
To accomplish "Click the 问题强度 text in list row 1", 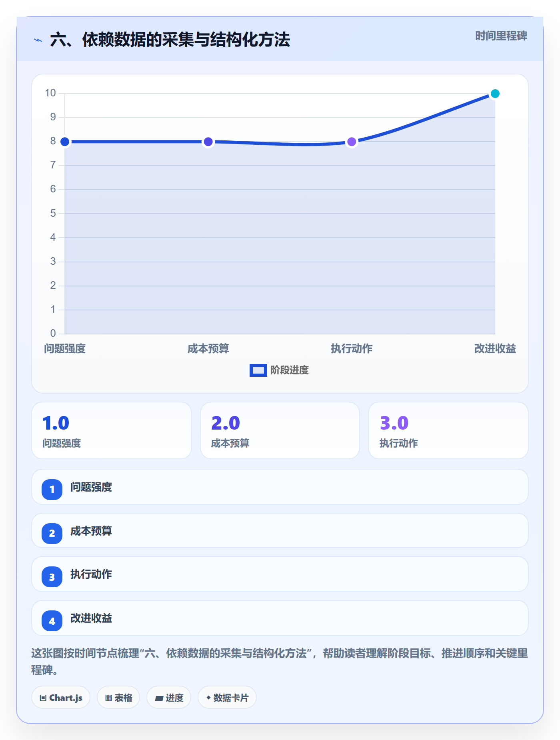I will point(91,487).
